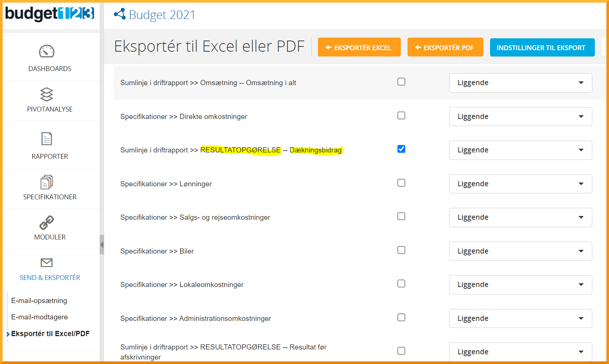Viewport: 609px width, 364px height.
Task: Click the budget123 logo
Action: click(x=50, y=14)
